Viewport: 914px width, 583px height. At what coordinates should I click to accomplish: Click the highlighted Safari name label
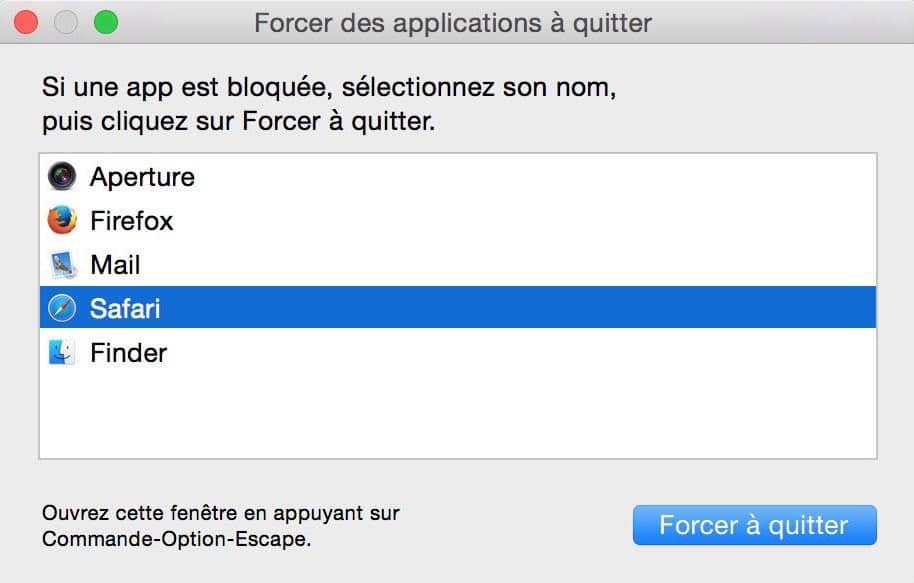(x=125, y=308)
